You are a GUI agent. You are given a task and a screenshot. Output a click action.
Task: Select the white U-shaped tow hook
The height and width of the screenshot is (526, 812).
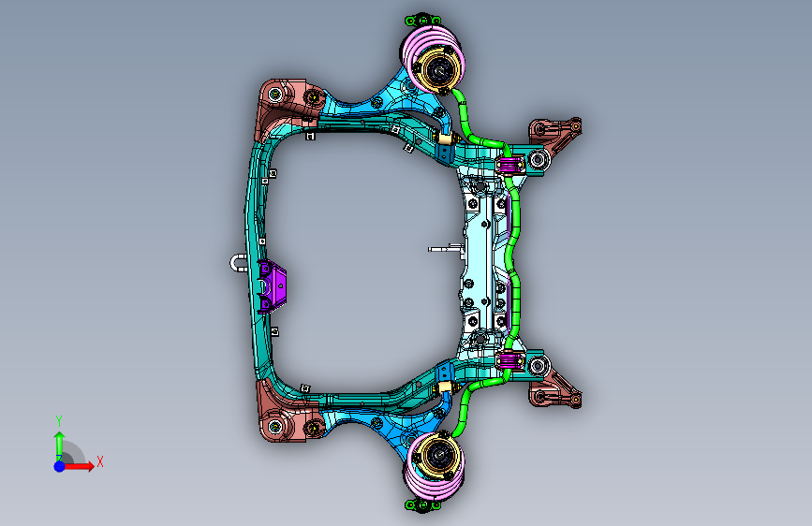point(238,262)
